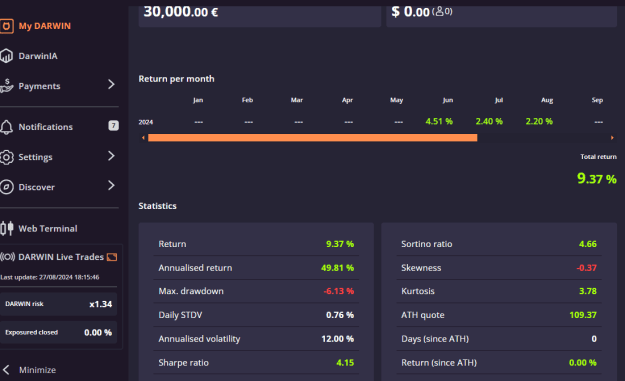Screen dimensions: 625x381
Task: Click Total return 9.37 % value
Action: [x=597, y=179]
